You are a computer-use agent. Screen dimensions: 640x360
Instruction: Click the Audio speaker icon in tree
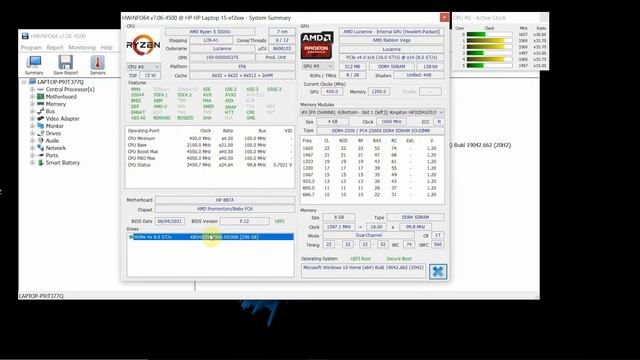(40, 141)
